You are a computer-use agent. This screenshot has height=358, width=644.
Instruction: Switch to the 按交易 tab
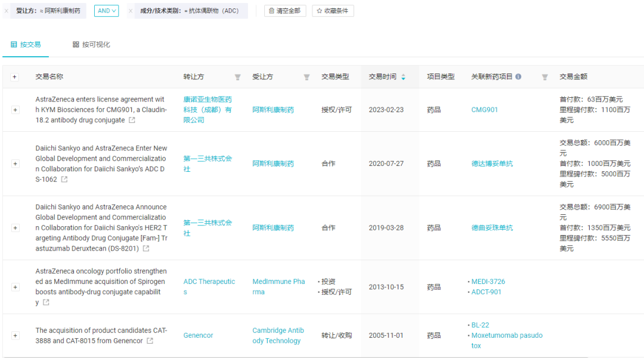26,44
